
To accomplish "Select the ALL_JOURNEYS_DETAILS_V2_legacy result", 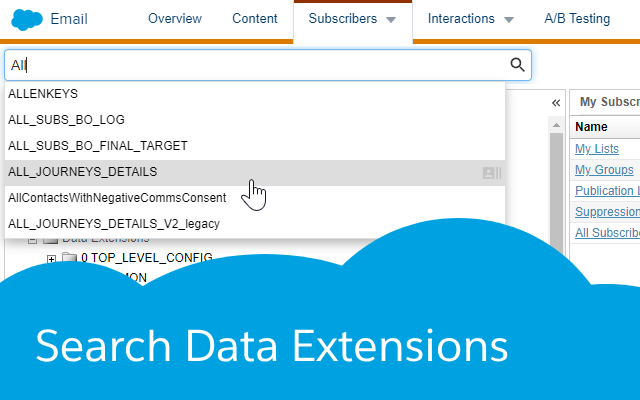I will (x=113, y=224).
